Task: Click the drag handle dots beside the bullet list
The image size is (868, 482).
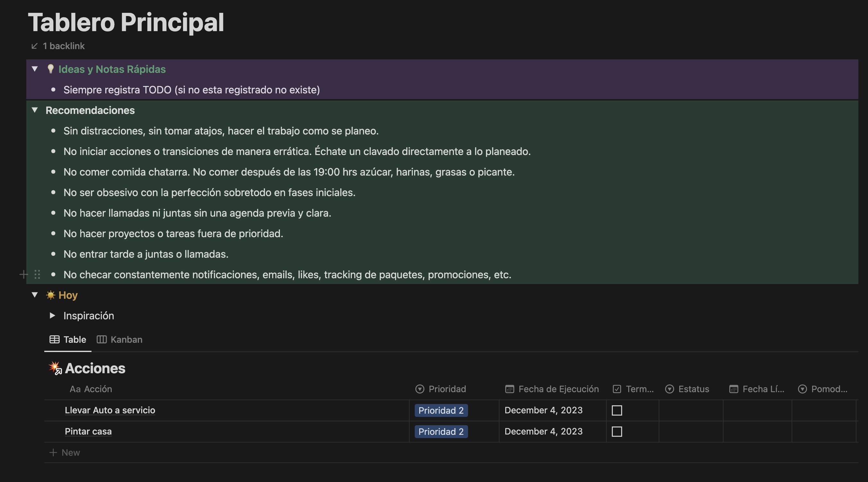Action: (x=38, y=274)
